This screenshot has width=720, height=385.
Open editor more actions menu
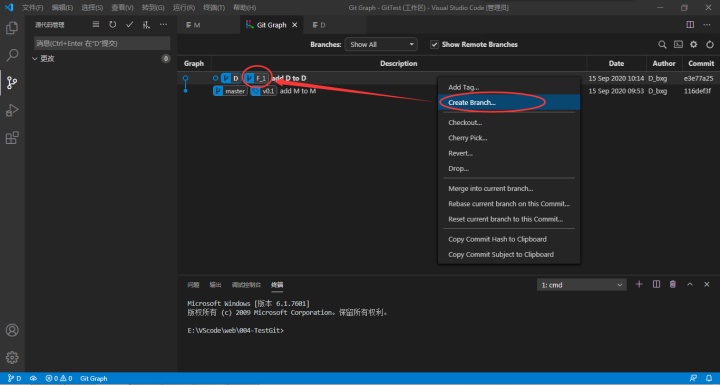707,24
